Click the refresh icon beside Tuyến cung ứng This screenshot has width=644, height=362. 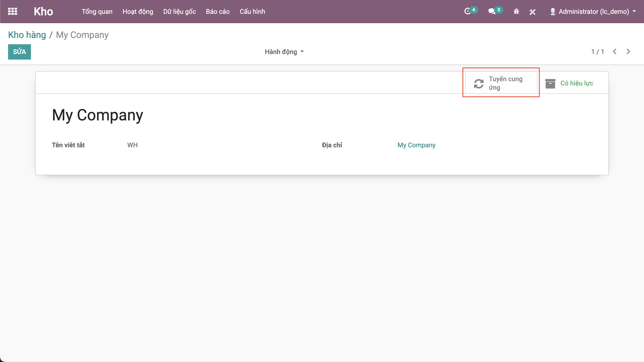[479, 83]
